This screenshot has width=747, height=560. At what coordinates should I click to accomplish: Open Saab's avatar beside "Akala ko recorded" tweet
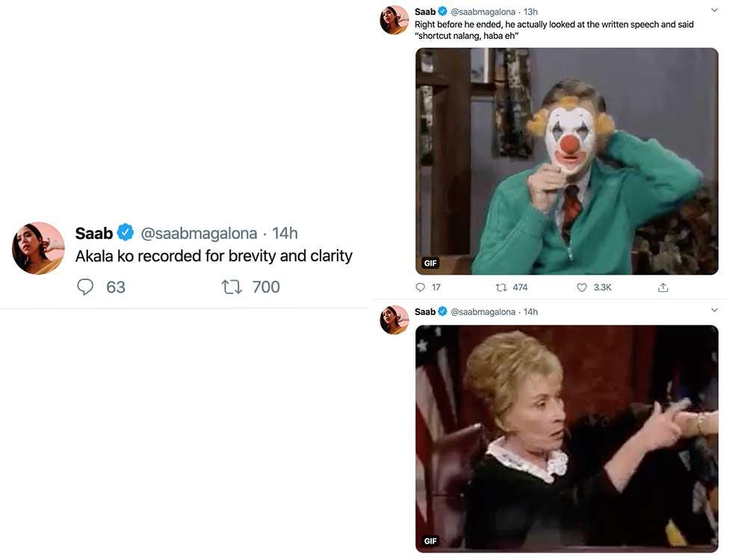click(38, 248)
